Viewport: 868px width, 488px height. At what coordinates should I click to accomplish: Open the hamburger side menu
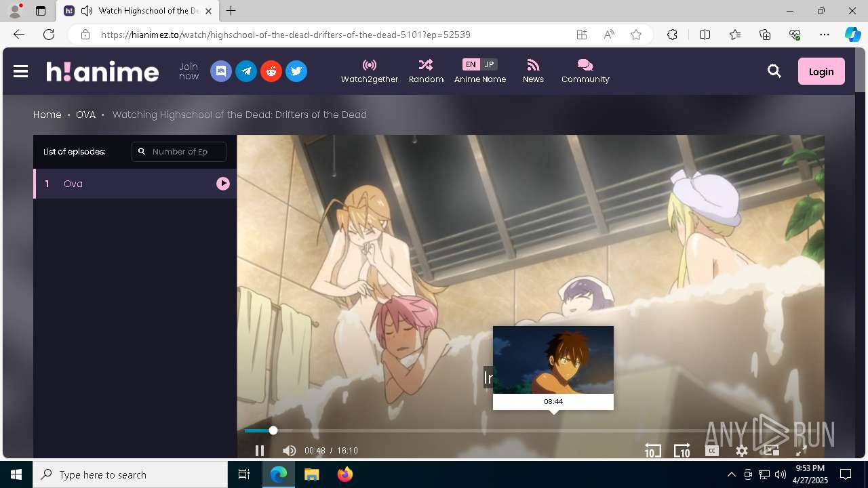[x=20, y=71]
